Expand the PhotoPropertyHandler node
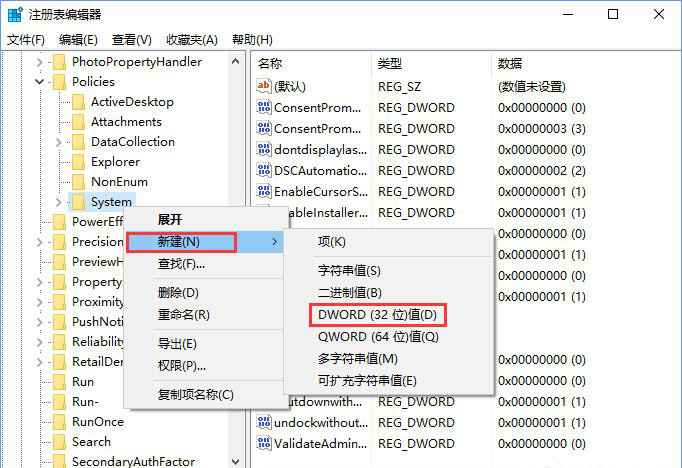The image size is (682, 468). 40,62
